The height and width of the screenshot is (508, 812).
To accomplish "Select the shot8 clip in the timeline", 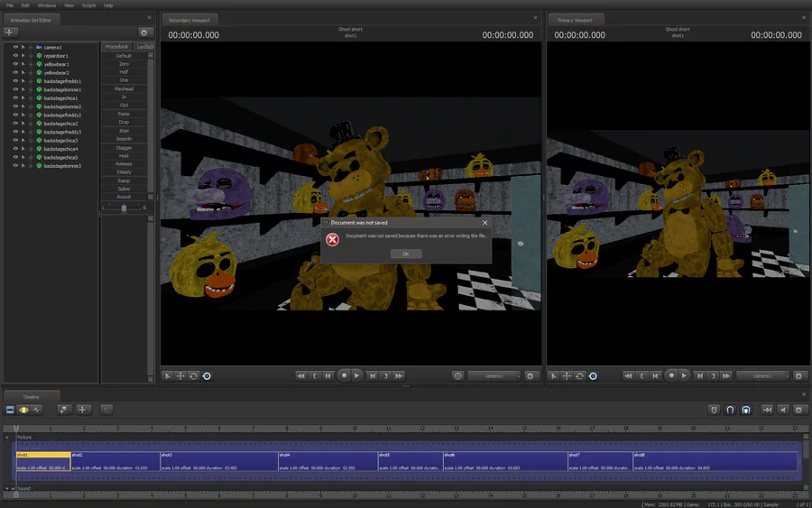I will [x=715, y=461].
